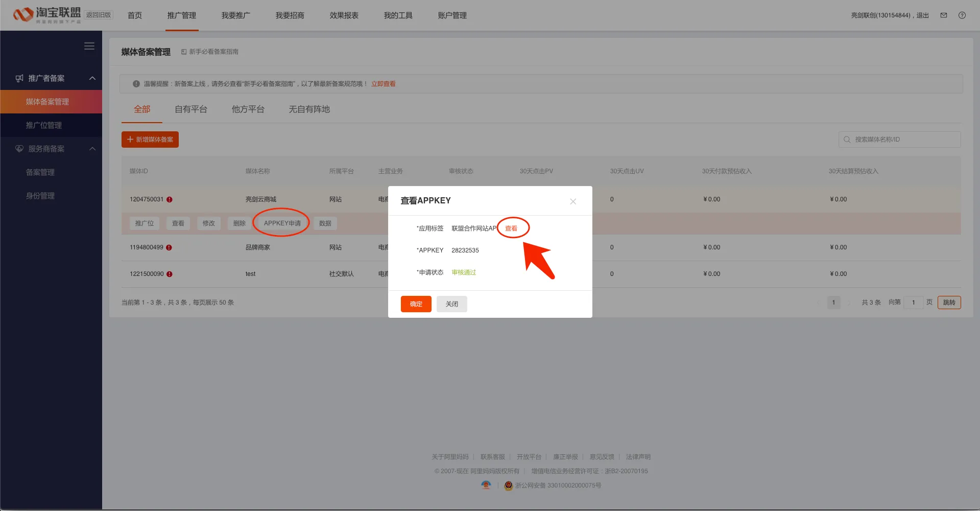Open 效果报表 in the top navigation
The height and width of the screenshot is (511, 980).
(x=344, y=15)
